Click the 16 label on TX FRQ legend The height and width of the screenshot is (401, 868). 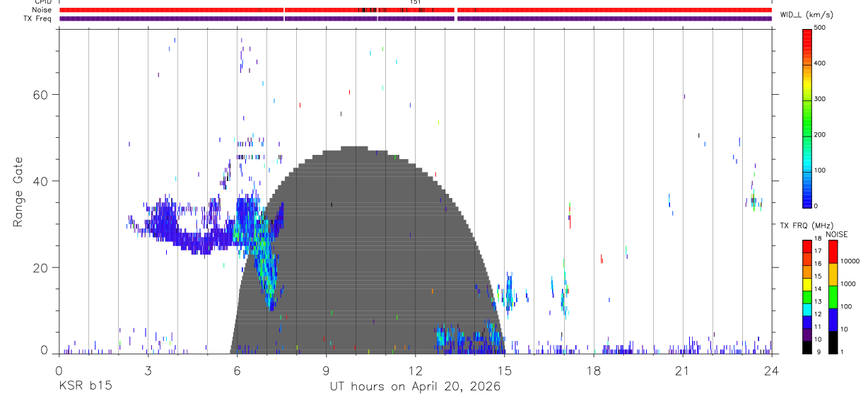819,263
